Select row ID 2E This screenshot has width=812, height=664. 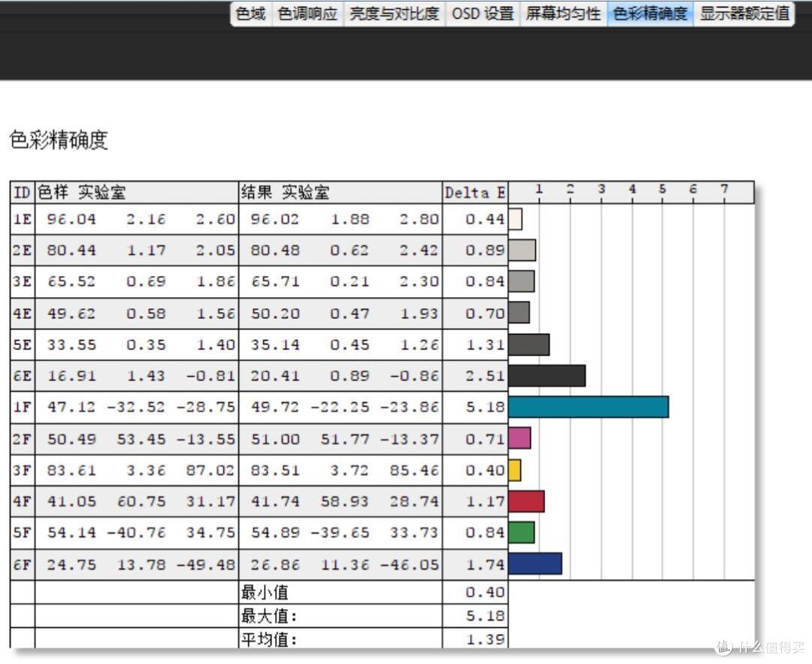(23, 250)
